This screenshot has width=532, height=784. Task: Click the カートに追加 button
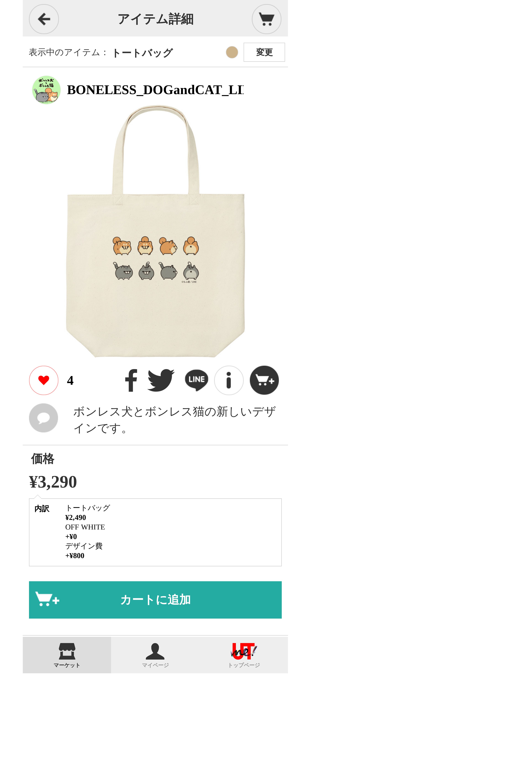(155, 600)
